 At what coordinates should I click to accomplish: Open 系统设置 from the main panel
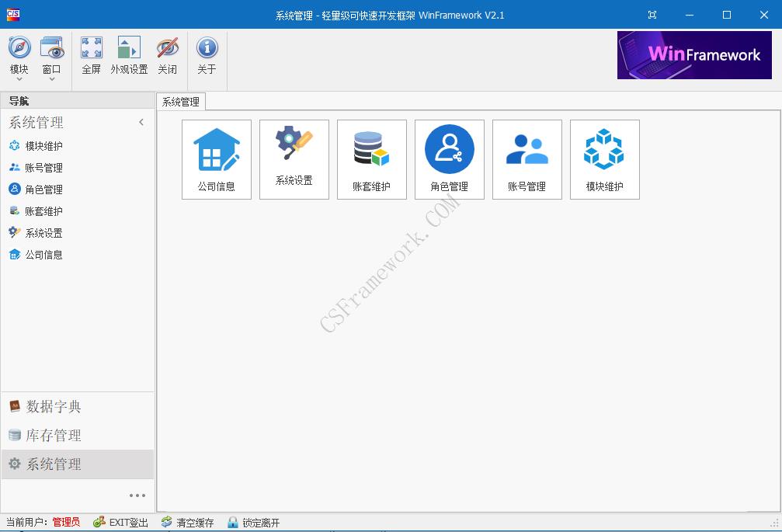294,159
